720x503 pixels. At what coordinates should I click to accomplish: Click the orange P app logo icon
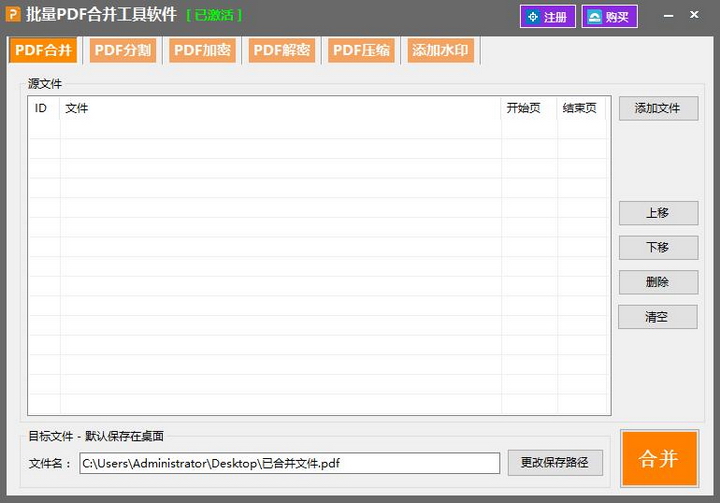click(13, 15)
